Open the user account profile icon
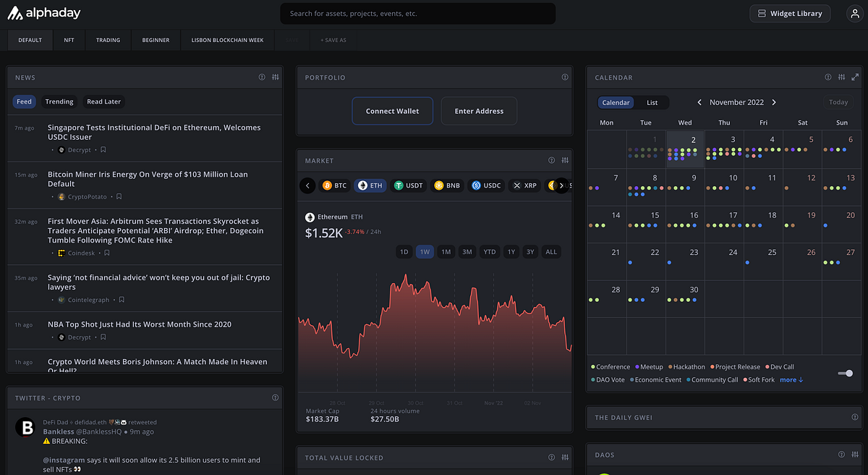The image size is (868, 475). (x=854, y=14)
